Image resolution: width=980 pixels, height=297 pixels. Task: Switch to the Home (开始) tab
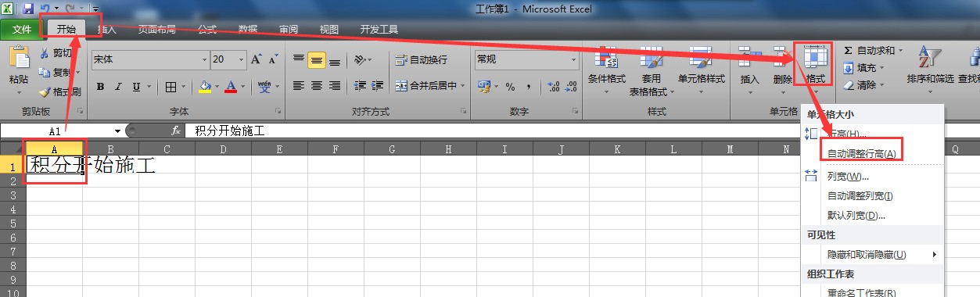click(x=66, y=30)
